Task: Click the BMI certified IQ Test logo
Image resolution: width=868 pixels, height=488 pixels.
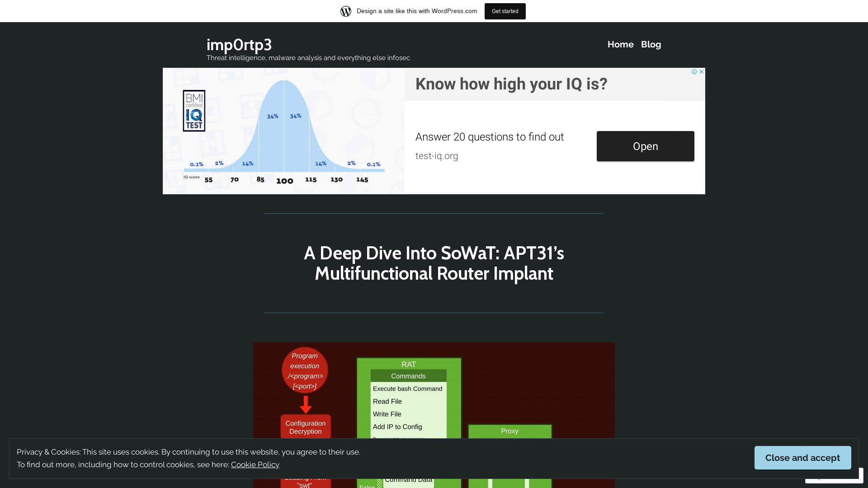Action: pos(194,111)
